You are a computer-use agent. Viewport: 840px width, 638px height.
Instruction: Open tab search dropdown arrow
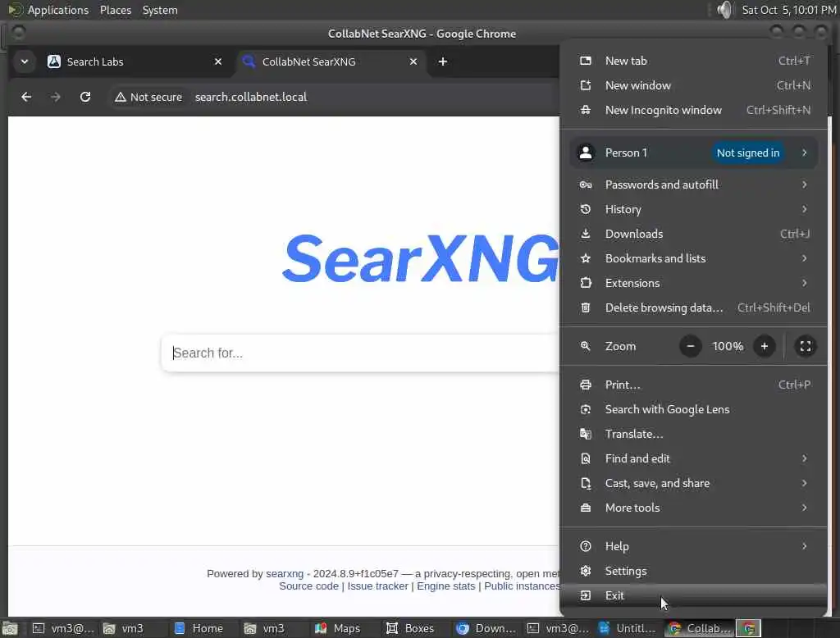coord(25,62)
